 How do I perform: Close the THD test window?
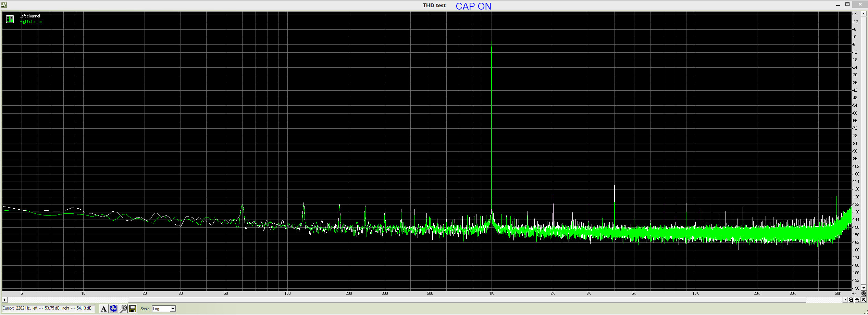(860, 4)
